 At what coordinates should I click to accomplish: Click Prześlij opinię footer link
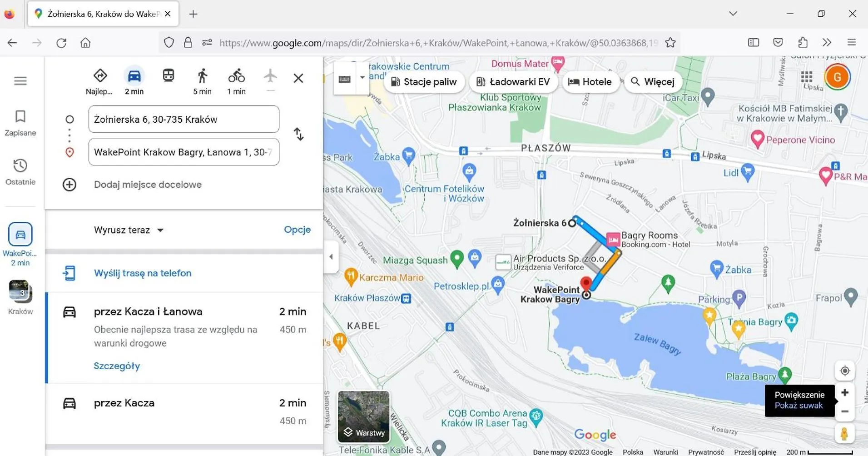tap(755, 452)
